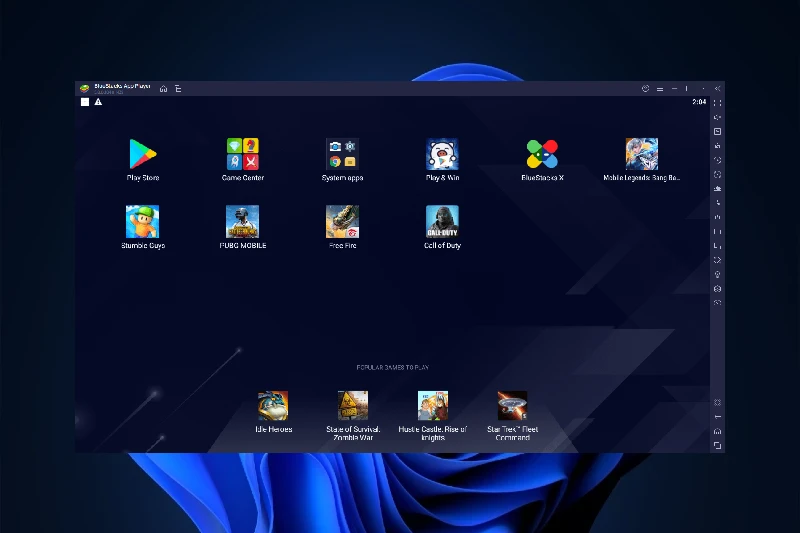Click the 2:04 clock in status bar

(699, 102)
